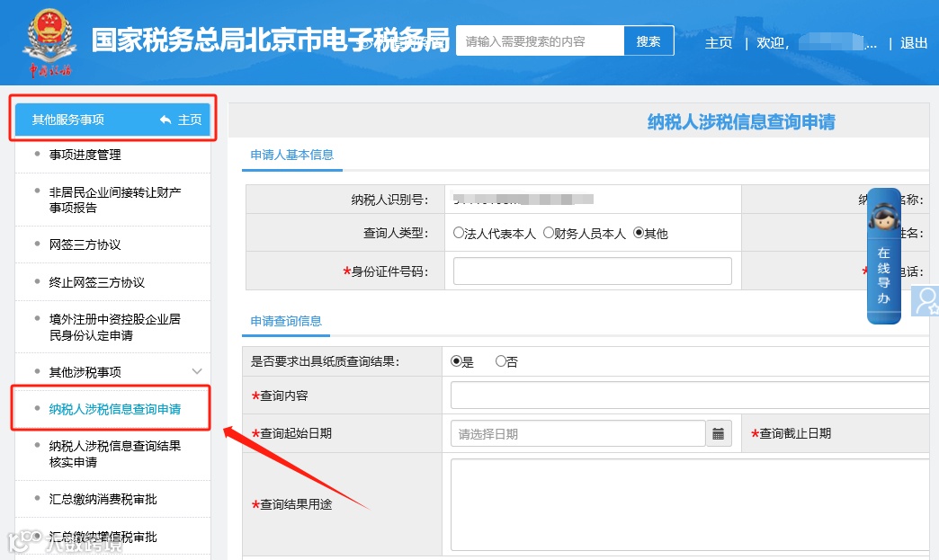Image resolution: width=939 pixels, height=560 pixels.
Task: Click the national tax emblem logo
Action: click(x=49, y=42)
